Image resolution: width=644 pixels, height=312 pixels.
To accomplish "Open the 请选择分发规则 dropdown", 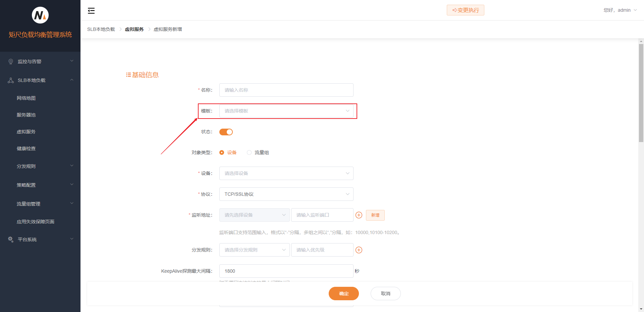I will pyautogui.click(x=254, y=250).
